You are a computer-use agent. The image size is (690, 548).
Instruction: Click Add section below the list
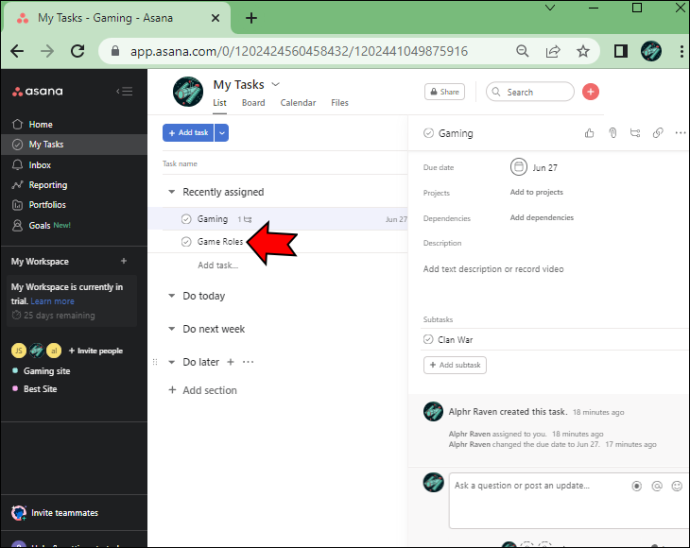(203, 390)
